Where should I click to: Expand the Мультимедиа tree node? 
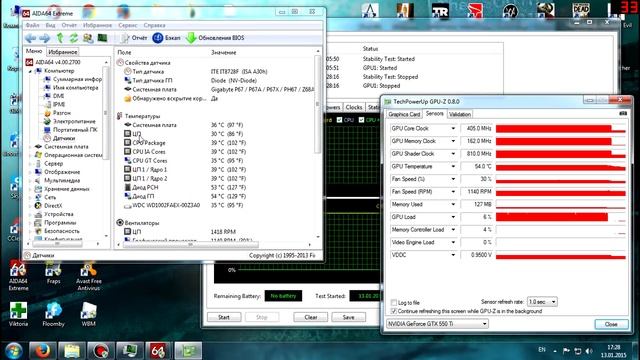[30, 180]
